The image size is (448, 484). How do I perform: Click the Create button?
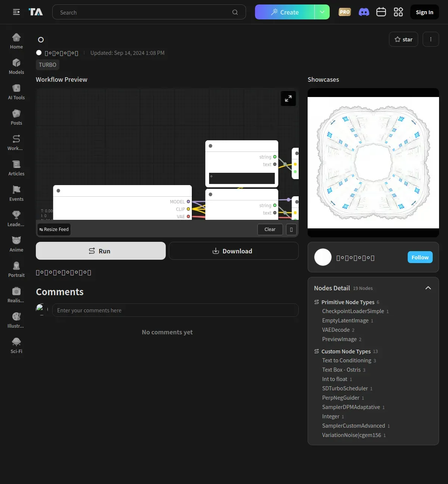pos(285,12)
